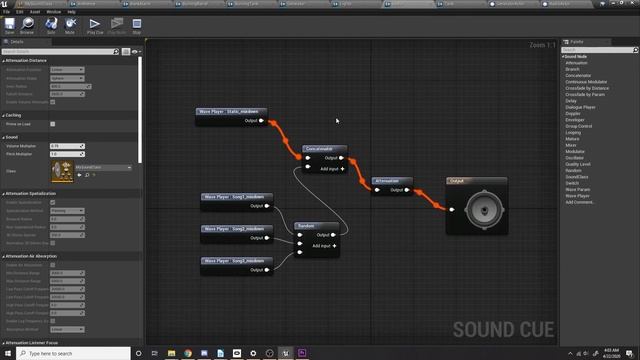The height and width of the screenshot is (360, 640).
Task: Open the Spatialization Method dropdown
Action: (x=67, y=211)
